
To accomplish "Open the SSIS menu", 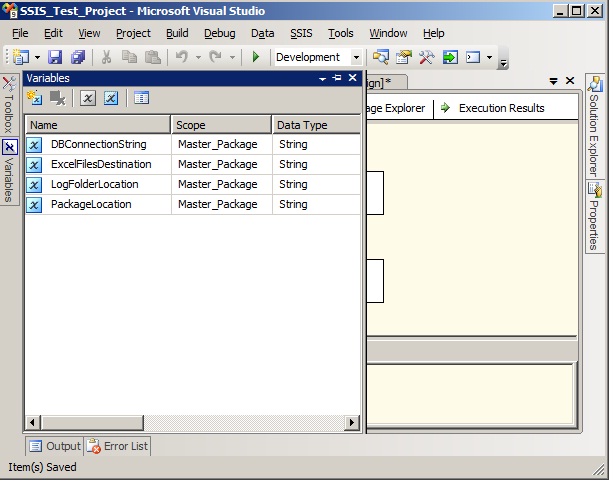I will pyautogui.click(x=300, y=33).
